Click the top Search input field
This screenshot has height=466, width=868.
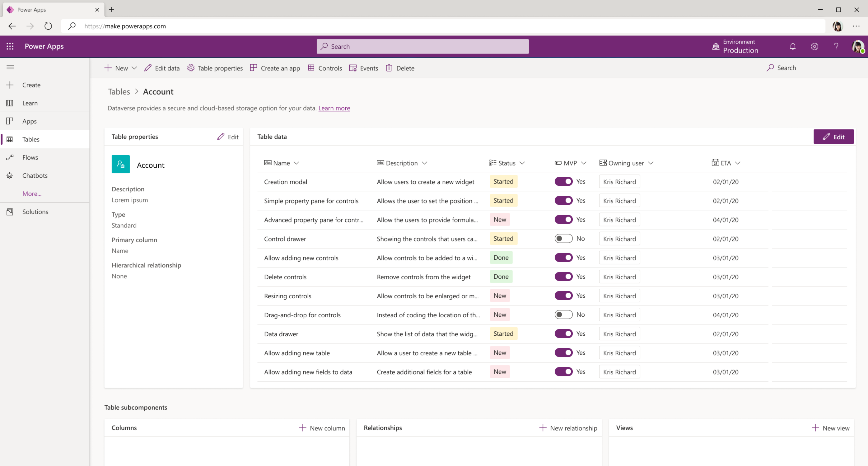coord(422,46)
